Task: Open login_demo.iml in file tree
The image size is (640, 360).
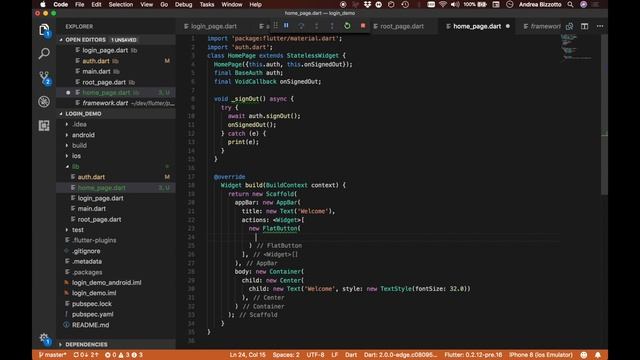Action: click(94, 293)
